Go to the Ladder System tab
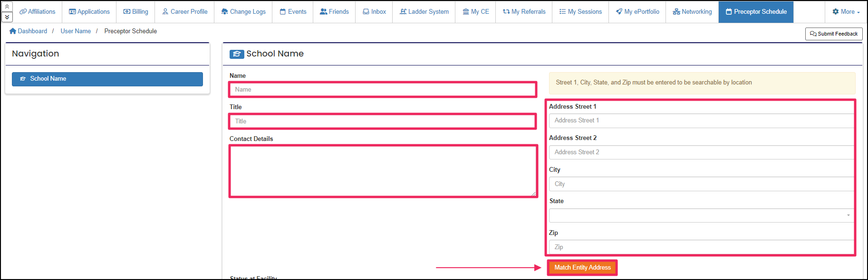Screen dimensions: 868x280 pyautogui.click(x=424, y=11)
